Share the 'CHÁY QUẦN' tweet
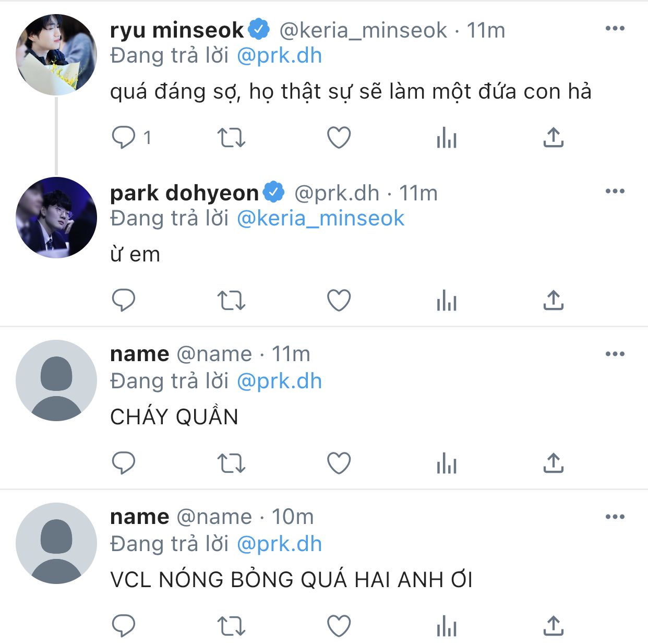Viewport: 648px width, 644px height. coord(553,463)
